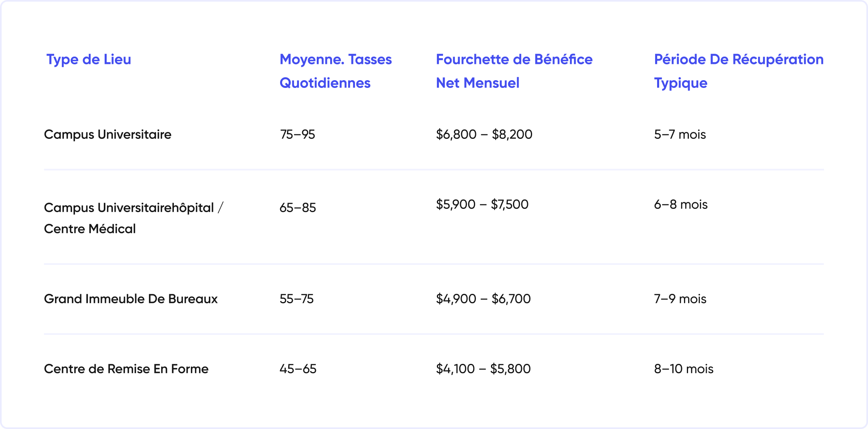Click the 'Centre de Remise En Forme' label
Viewport: 868px width, 429px height.
(x=126, y=369)
